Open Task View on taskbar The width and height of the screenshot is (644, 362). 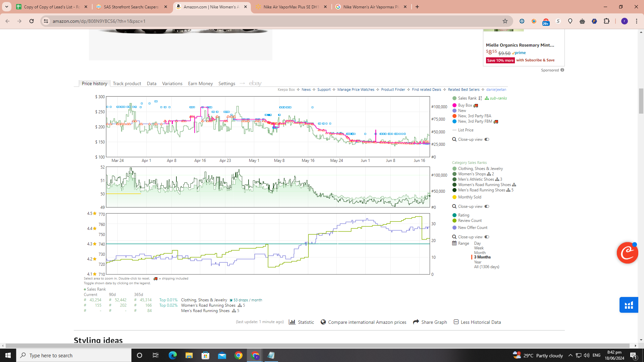click(156, 355)
